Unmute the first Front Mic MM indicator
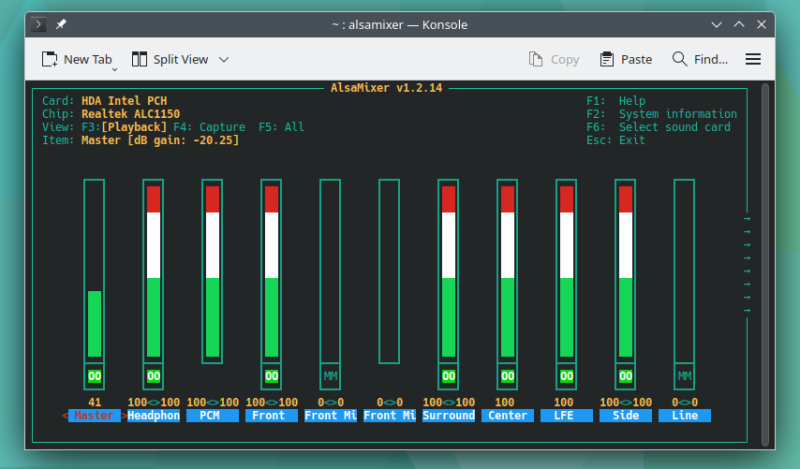Viewport: 800px width, 469px height. [331, 376]
